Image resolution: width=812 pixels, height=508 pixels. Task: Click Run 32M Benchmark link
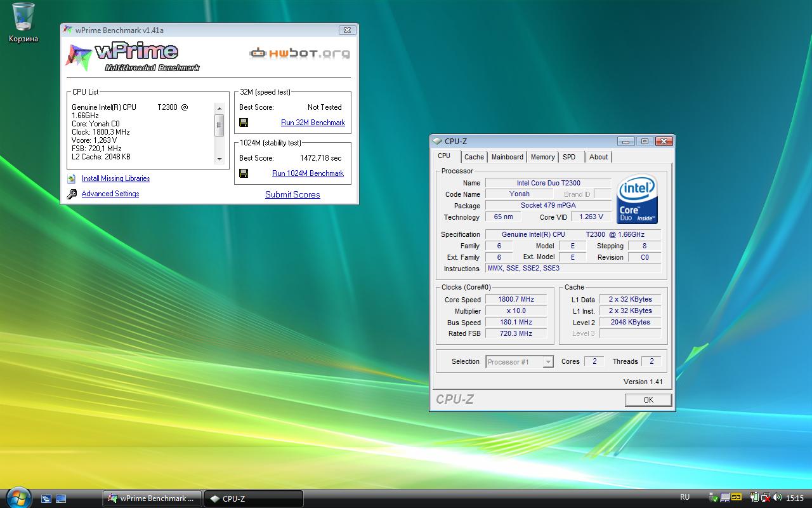313,123
